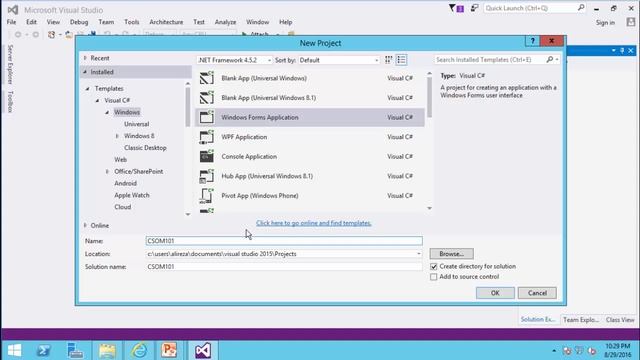The width and height of the screenshot is (640, 360).
Task: Open the Location path dropdown arrow
Action: point(418,254)
